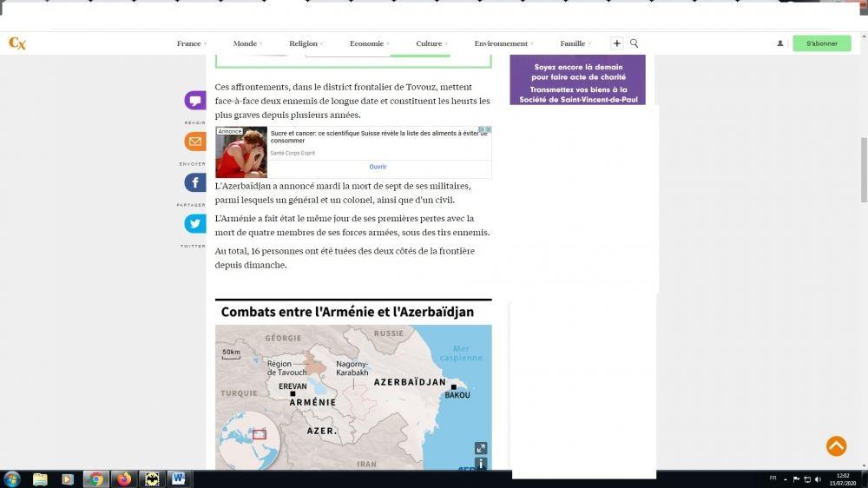The width and height of the screenshot is (868, 488).
Task: Open the Religion dropdown menu
Action: (x=304, y=43)
